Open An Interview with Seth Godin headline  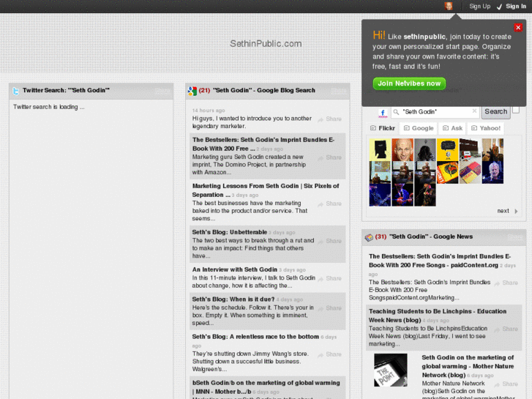(x=235, y=269)
